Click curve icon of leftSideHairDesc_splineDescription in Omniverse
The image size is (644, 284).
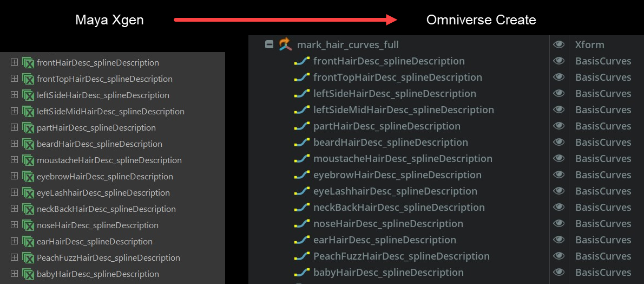(301, 94)
